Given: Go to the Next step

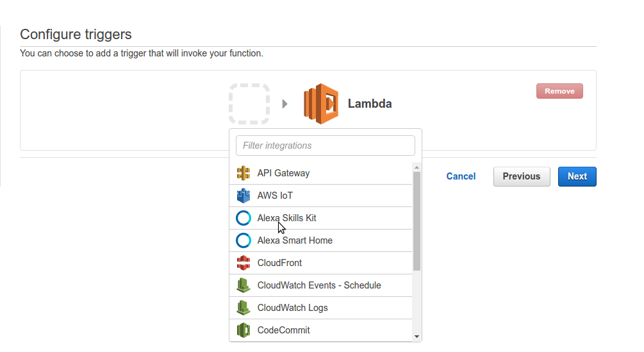Looking at the screenshot, I should pos(577,176).
